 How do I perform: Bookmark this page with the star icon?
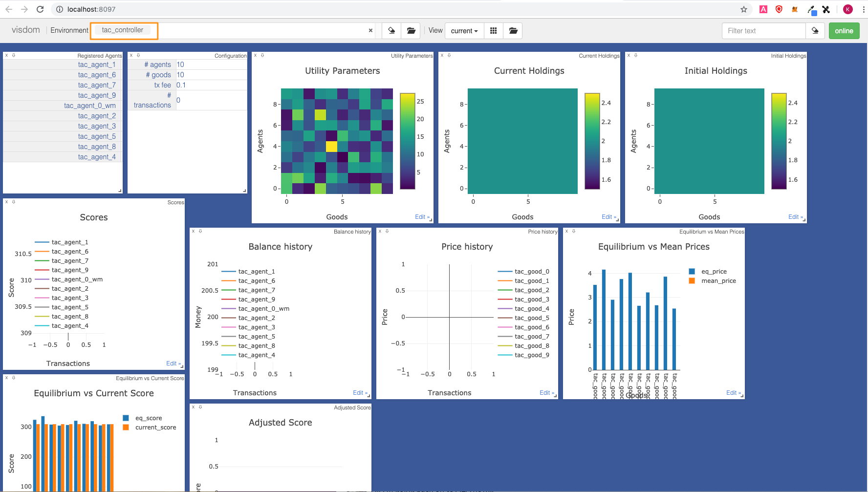click(744, 9)
